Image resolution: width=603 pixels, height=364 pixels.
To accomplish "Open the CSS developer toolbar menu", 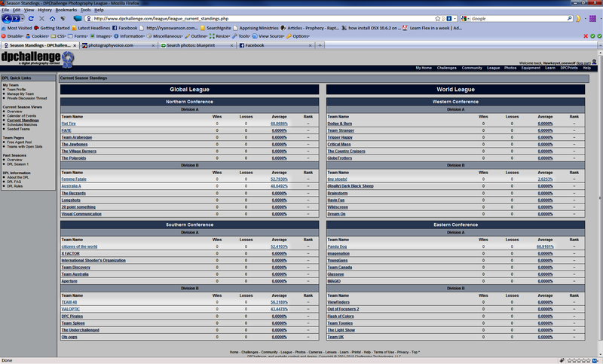I will click(x=59, y=36).
